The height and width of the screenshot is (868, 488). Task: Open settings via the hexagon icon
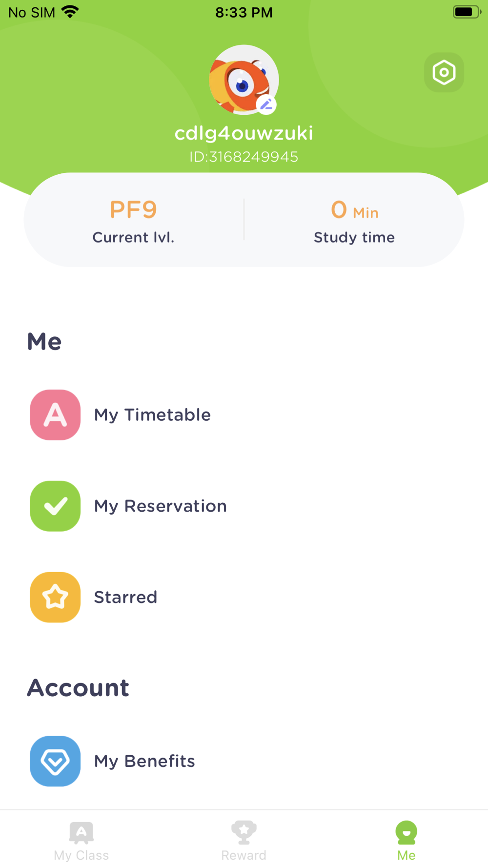[444, 73]
